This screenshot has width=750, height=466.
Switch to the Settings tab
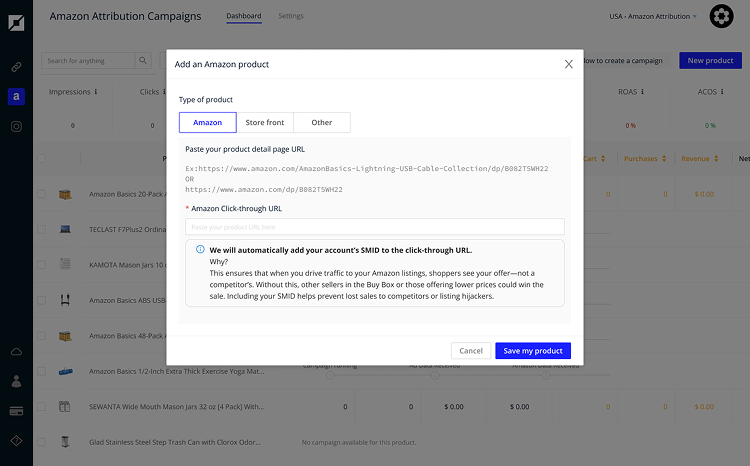tap(291, 16)
